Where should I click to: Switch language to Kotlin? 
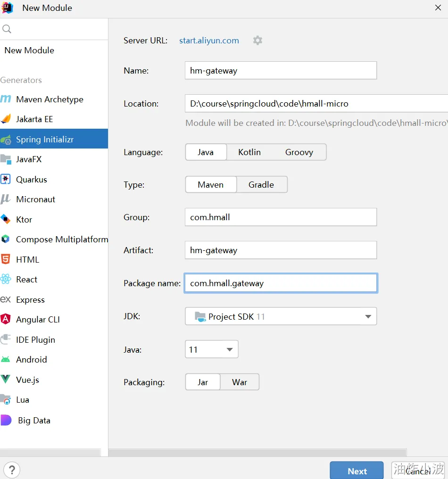pyautogui.click(x=249, y=152)
